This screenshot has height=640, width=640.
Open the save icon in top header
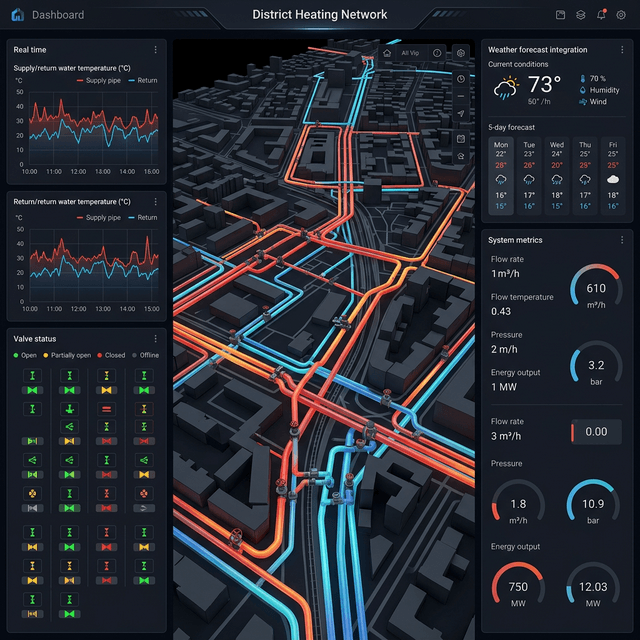560,15
